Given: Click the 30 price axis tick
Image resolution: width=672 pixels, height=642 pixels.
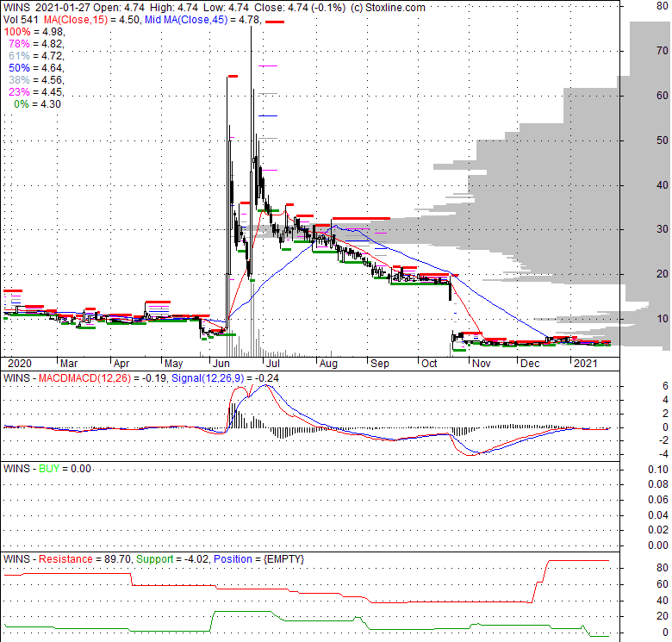Looking at the screenshot, I should coord(663,229).
